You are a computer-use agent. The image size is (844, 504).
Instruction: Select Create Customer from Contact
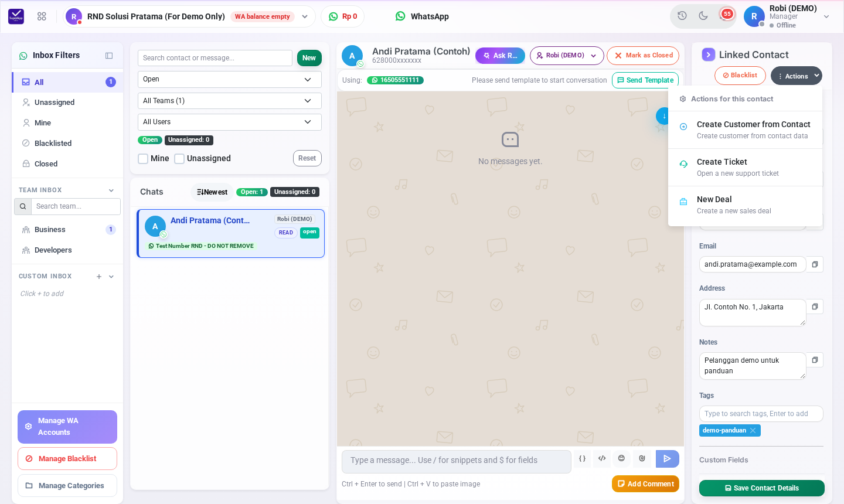746,130
